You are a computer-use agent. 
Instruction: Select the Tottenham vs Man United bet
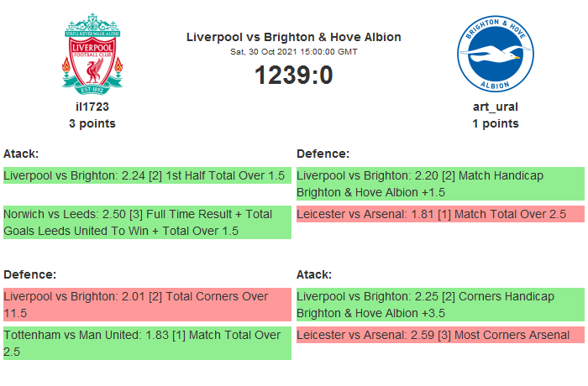pos(147,343)
